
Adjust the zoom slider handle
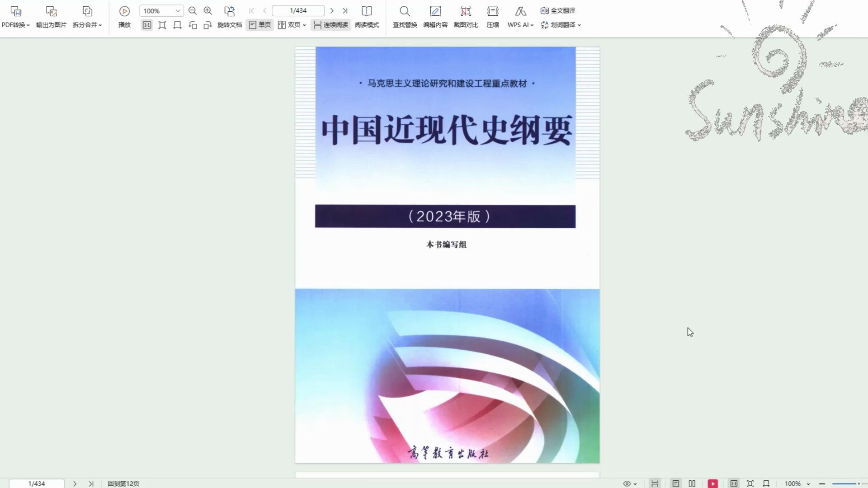click(x=859, y=483)
